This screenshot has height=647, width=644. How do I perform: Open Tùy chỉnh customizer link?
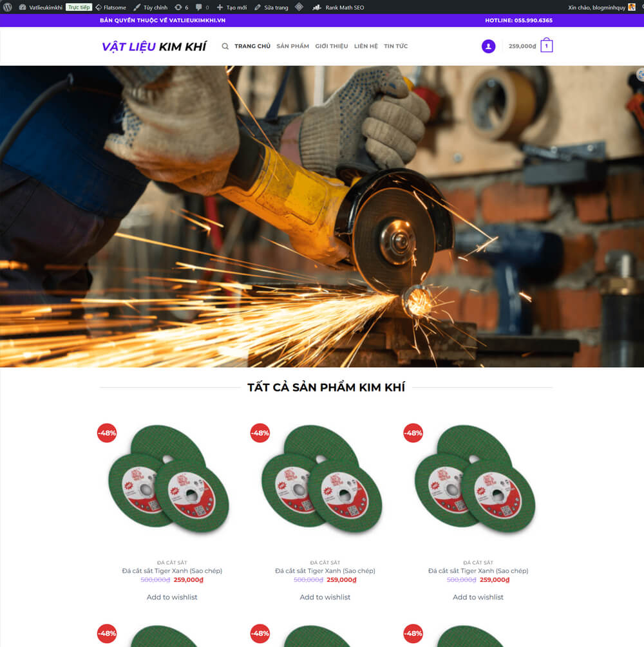point(151,8)
